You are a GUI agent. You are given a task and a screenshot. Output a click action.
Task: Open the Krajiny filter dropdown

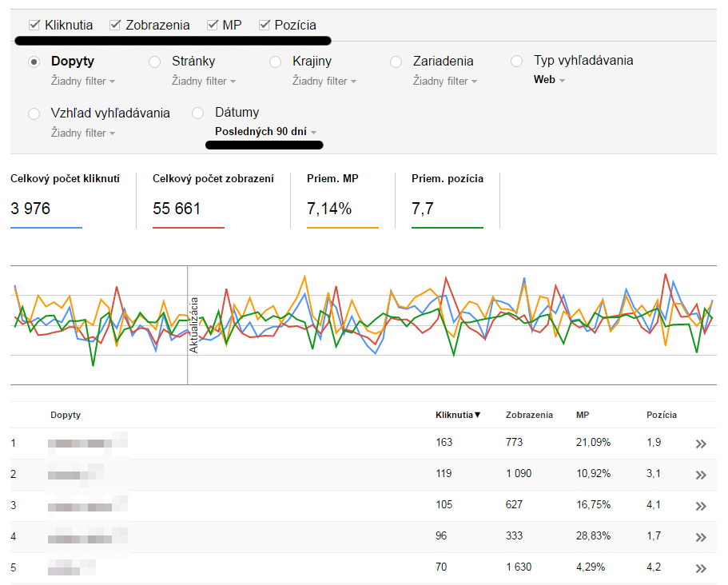pyautogui.click(x=324, y=82)
